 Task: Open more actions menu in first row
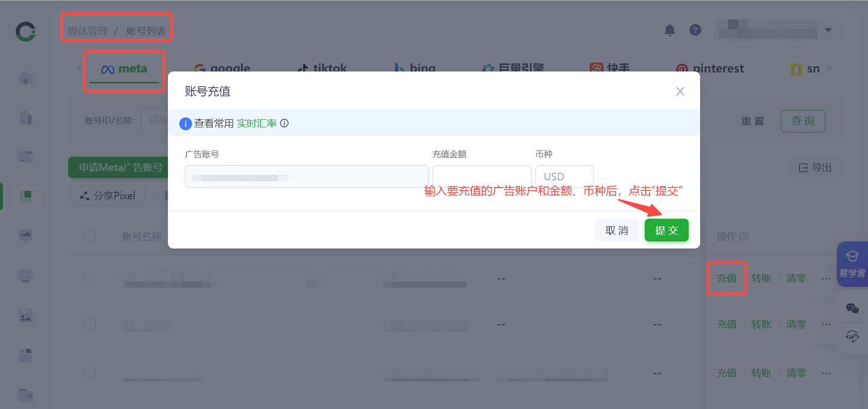[826, 278]
